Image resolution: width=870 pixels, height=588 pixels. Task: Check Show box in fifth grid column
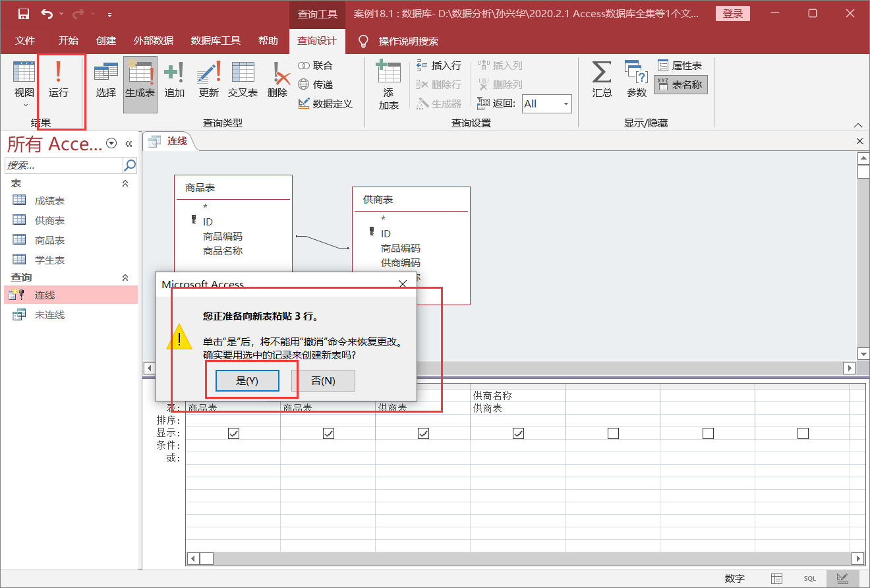tap(613, 433)
